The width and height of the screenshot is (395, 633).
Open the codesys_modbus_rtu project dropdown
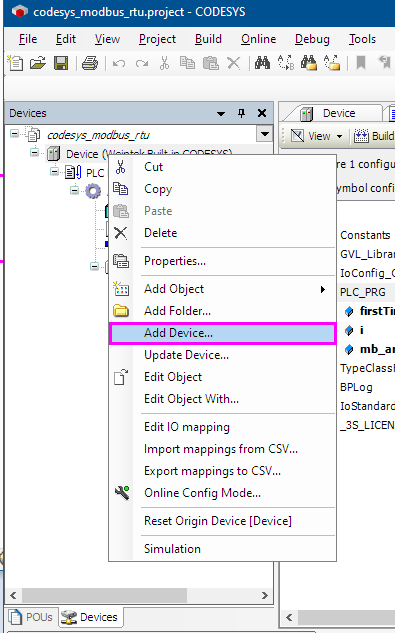pyautogui.click(x=265, y=134)
